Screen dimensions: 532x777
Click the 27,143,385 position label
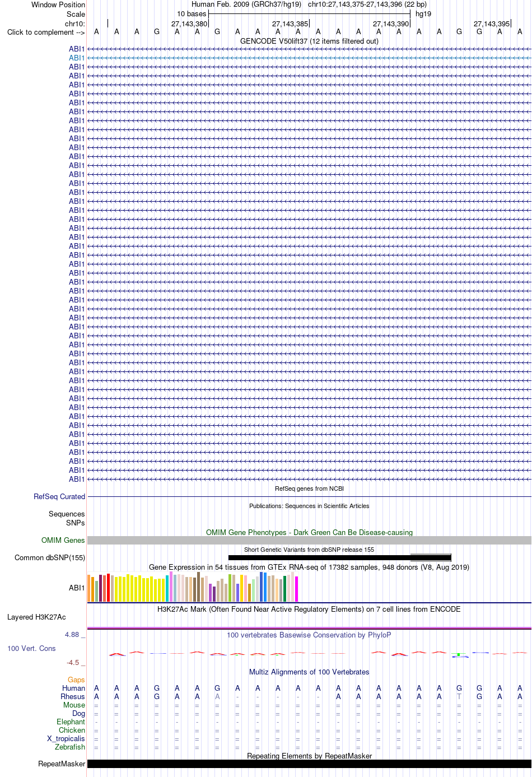[290, 24]
